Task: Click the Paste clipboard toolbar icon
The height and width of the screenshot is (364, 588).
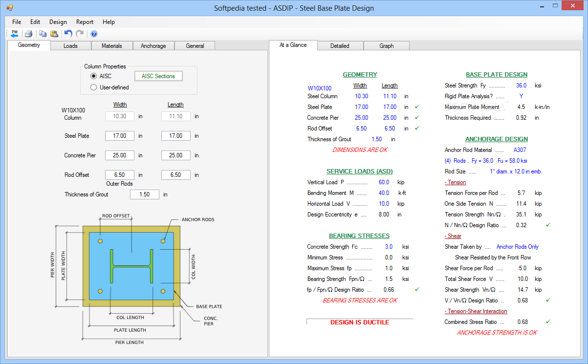Action: point(54,34)
